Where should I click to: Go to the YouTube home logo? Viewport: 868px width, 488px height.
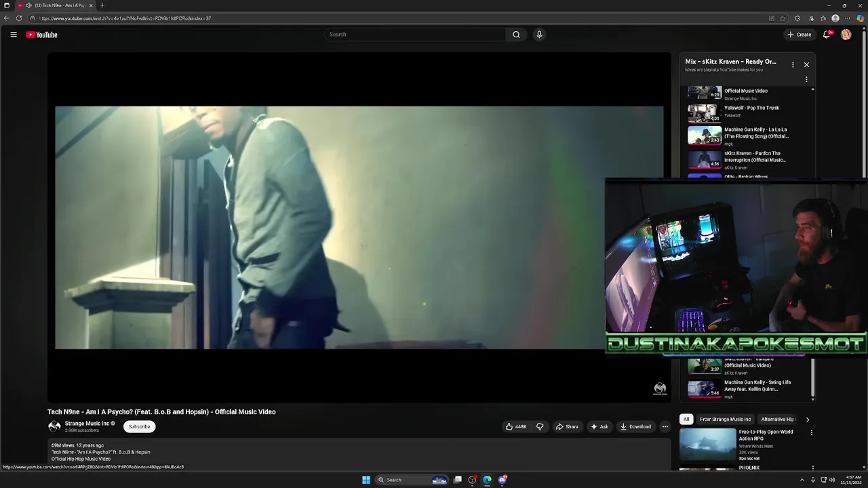click(41, 35)
